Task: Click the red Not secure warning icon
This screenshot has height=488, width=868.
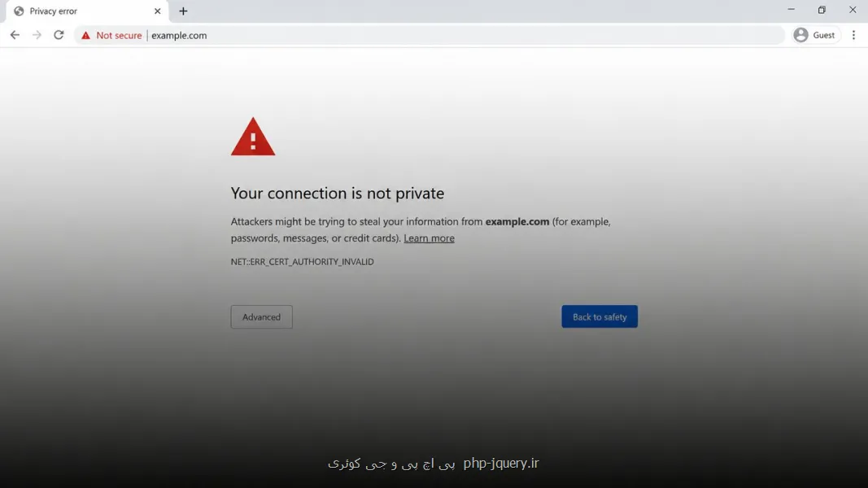Action: [85, 36]
